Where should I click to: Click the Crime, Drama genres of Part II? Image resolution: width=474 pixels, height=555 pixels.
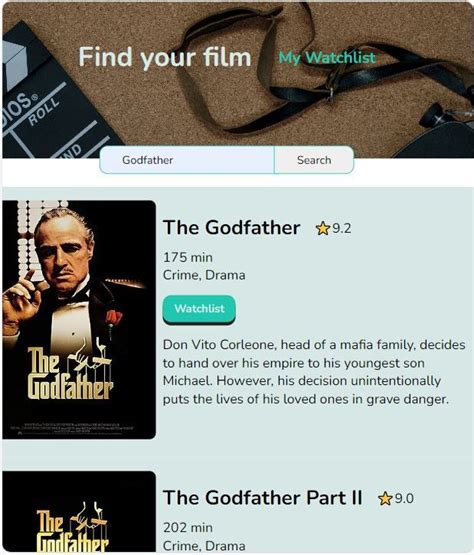(x=204, y=546)
